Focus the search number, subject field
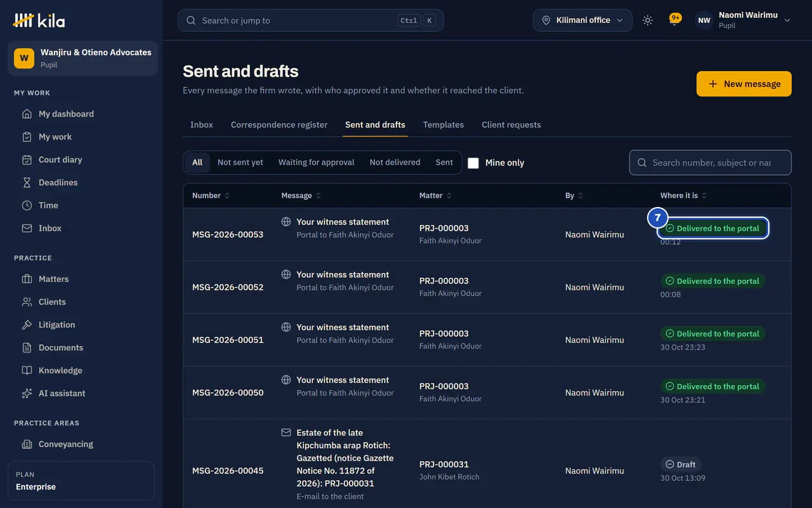The image size is (812, 508). click(x=710, y=163)
